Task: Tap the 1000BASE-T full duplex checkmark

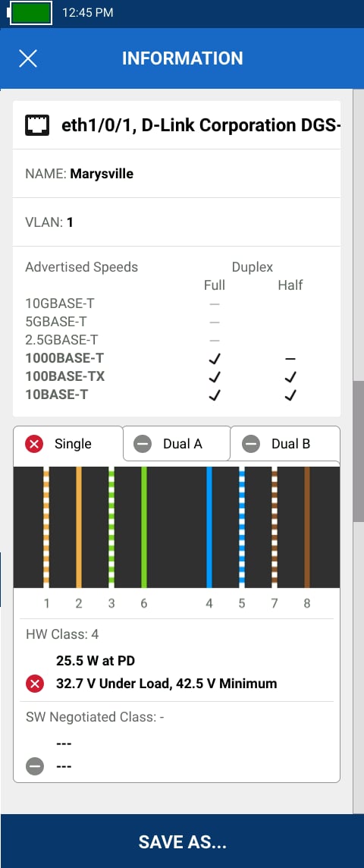Action: point(215,359)
